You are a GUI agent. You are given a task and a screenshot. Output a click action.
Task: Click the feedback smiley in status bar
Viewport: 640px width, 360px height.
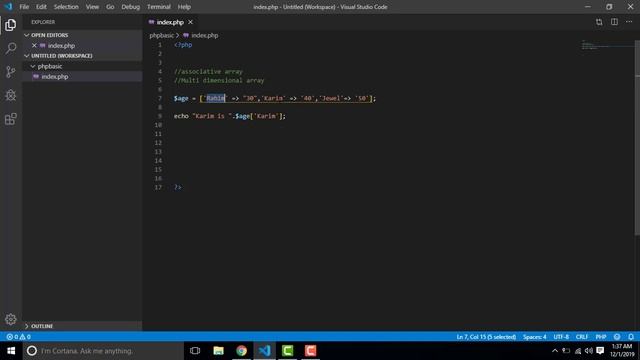click(617, 337)
